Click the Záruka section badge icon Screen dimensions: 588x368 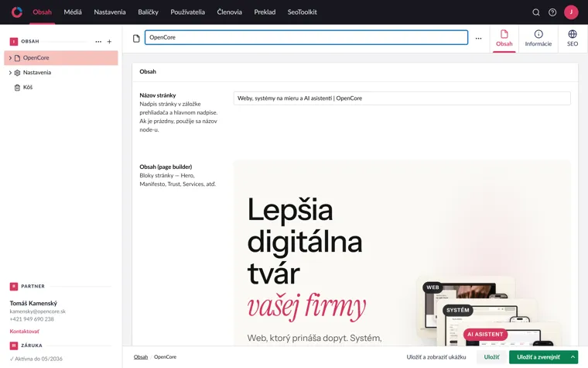[x=14, y=346]
